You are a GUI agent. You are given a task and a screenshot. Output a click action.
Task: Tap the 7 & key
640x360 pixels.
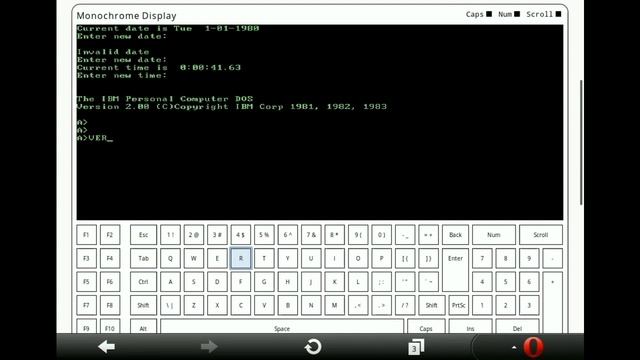click(311, 235)
